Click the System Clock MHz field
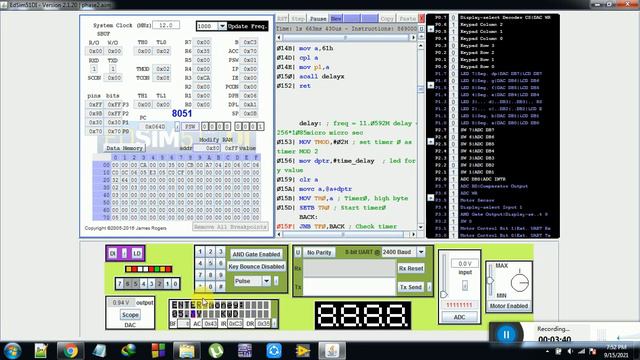The width and height of the screenshot is (640, 360). [x=166, y=25]
